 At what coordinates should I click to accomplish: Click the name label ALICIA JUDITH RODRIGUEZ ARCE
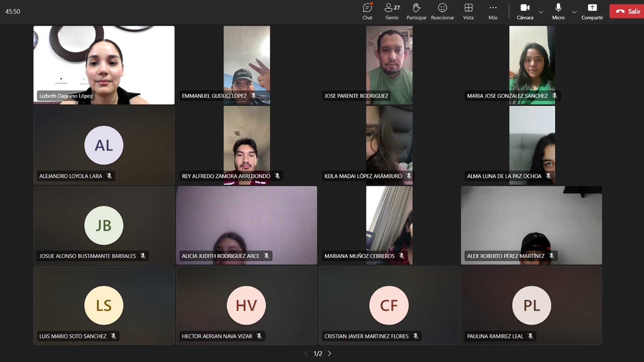(221, 256)
